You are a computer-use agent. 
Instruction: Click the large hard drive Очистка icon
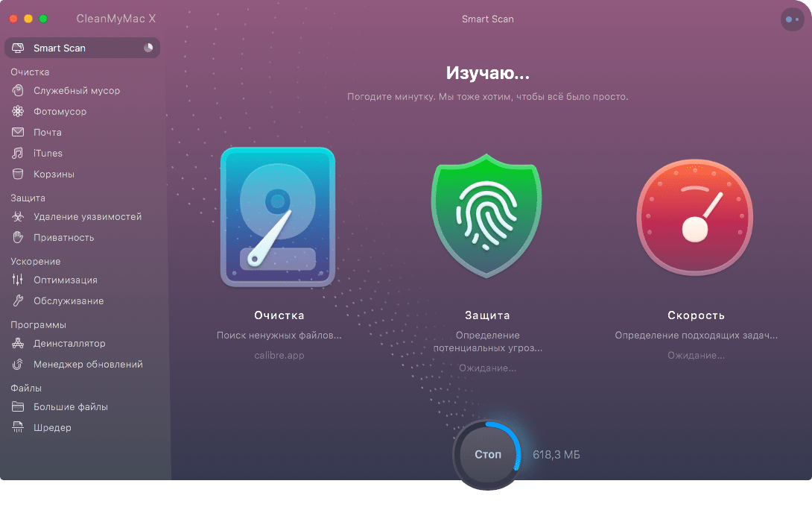click(278, 217)
